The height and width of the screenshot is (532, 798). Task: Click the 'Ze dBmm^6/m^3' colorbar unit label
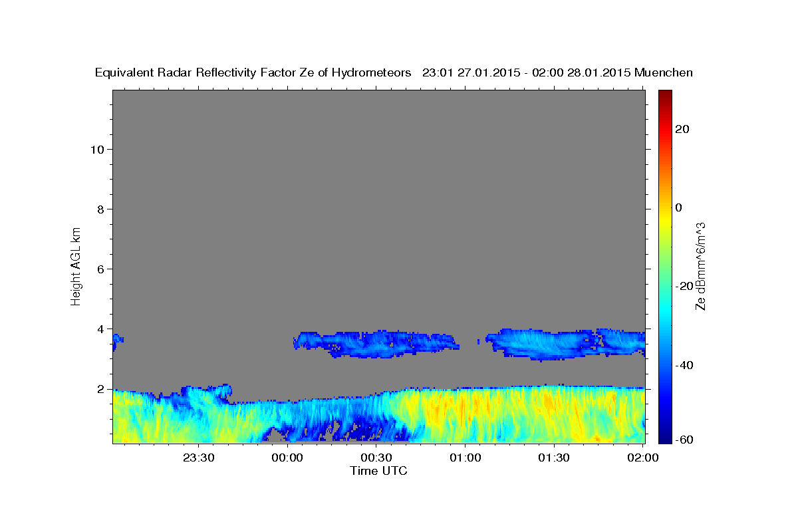(701, 266)
